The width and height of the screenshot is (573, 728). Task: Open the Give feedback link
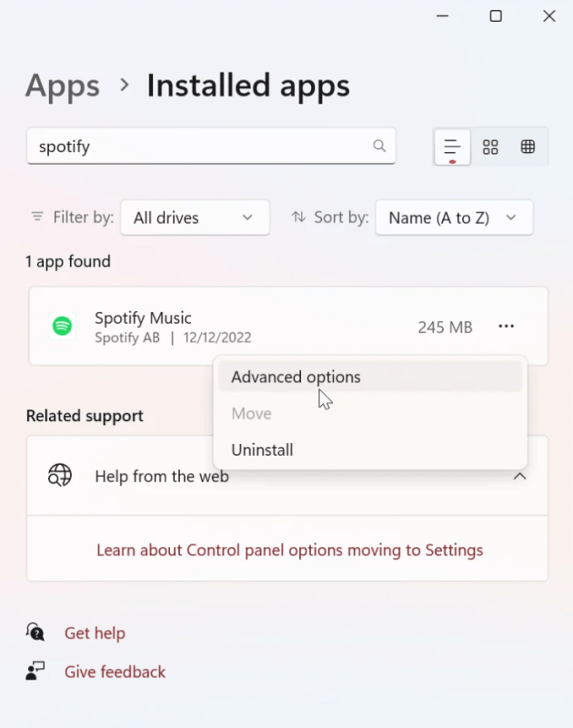[x=115, y=672]
